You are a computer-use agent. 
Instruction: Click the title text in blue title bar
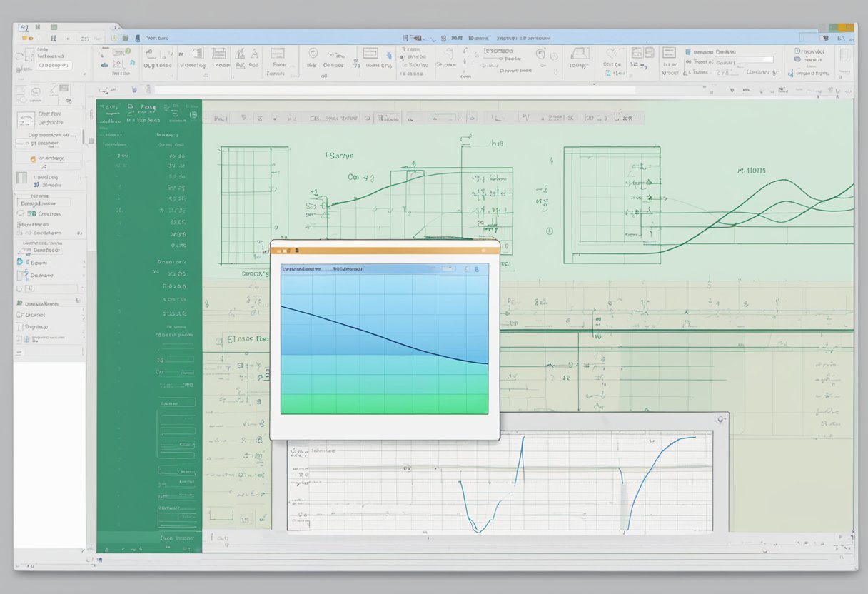tap(157, 38)
